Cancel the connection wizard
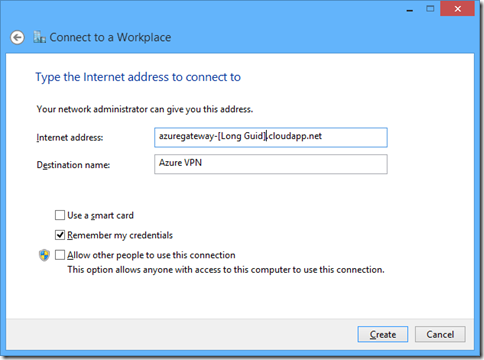This screenshot has width=484, height=360. pos(440,334)
